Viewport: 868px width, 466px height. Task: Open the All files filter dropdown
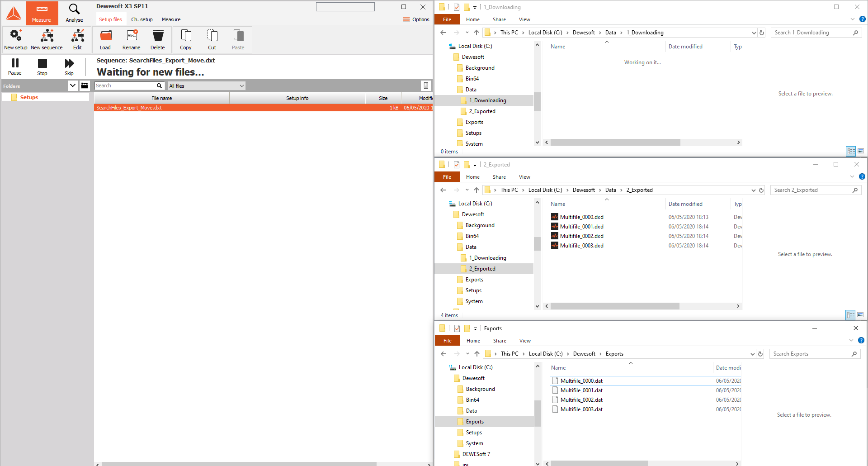[207, 86]
